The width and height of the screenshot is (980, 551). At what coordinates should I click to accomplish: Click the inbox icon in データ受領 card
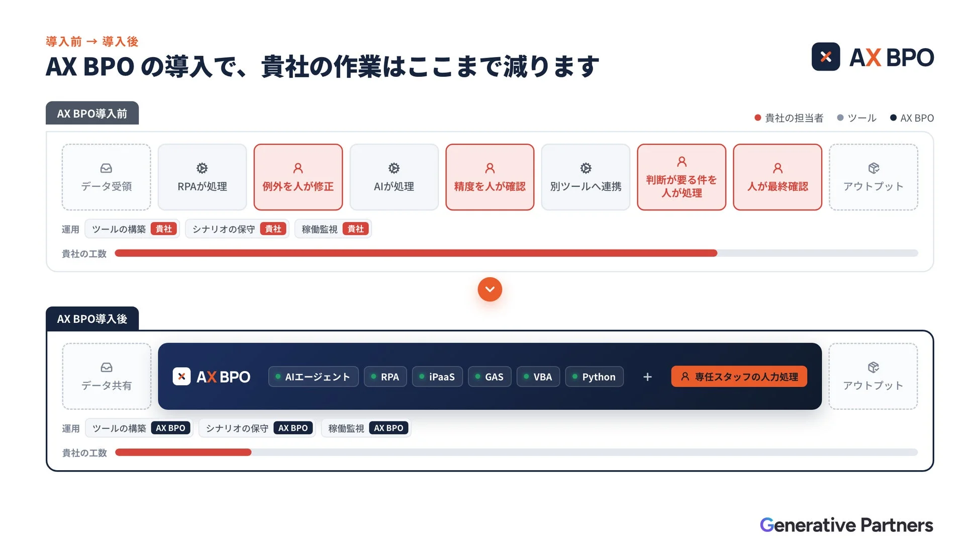tap(106, 168)
